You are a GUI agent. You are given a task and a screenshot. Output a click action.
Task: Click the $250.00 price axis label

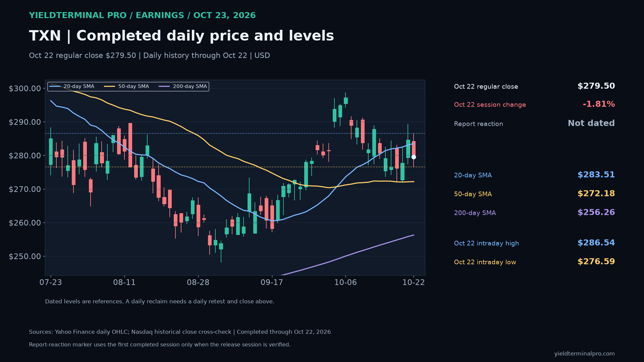point(25,256)
